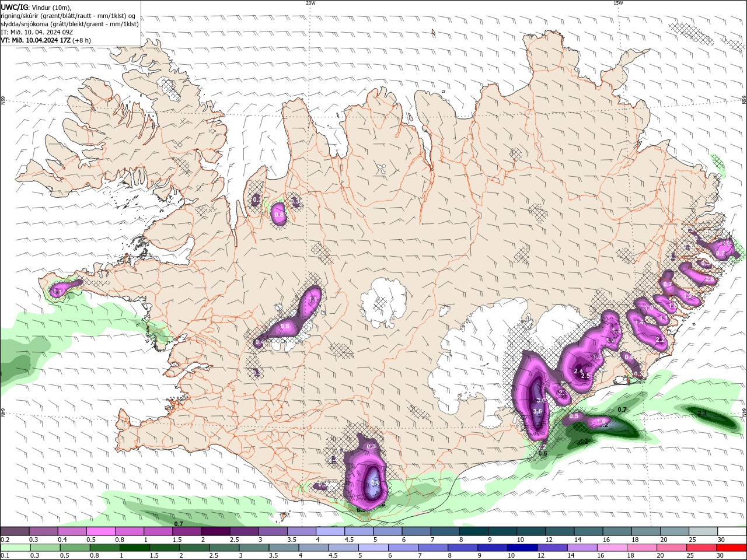Image resolution: width=747 pixels, height=560 pixels.
Task: Click the '1.4' snow value label
Action: click(x=639, y=322)
